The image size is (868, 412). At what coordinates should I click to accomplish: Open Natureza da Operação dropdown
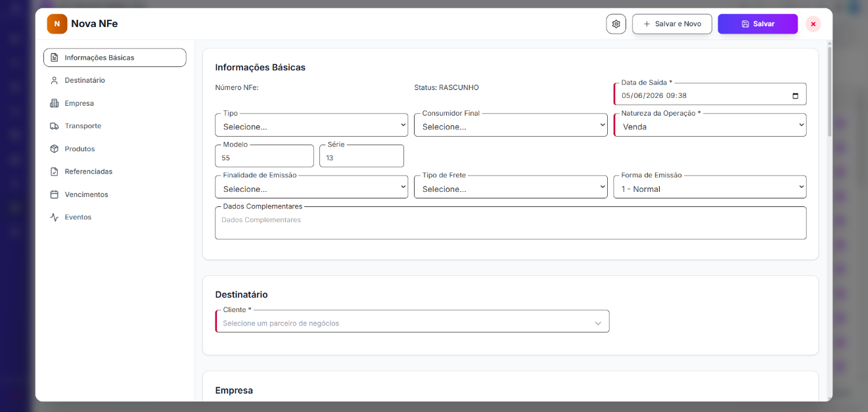point(710,125)
